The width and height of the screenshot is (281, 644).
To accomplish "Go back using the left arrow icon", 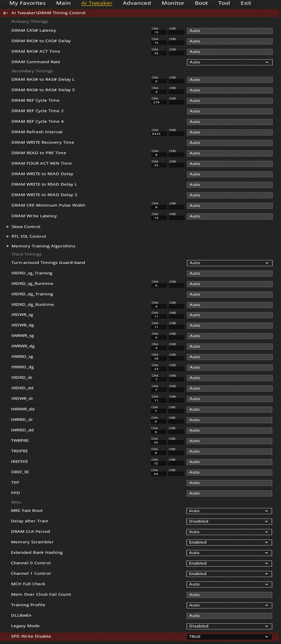I will pyautogui.click(x=5, y=13).
